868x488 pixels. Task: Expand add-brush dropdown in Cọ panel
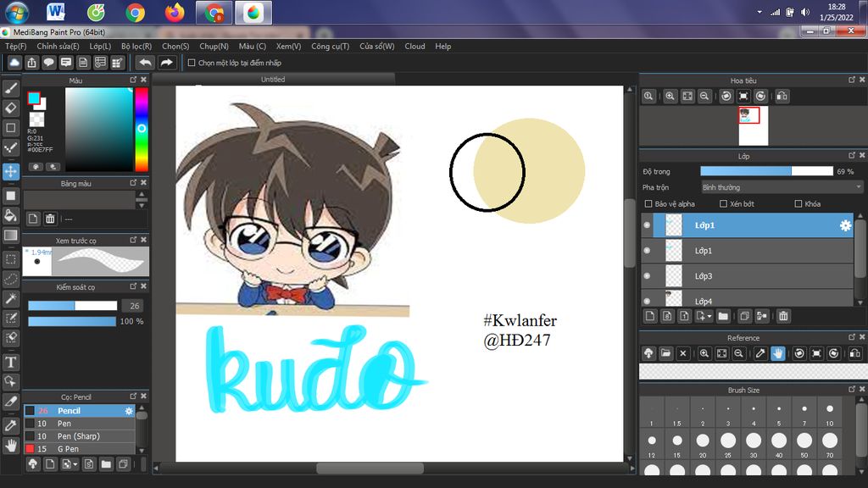(x=75, y=464)
